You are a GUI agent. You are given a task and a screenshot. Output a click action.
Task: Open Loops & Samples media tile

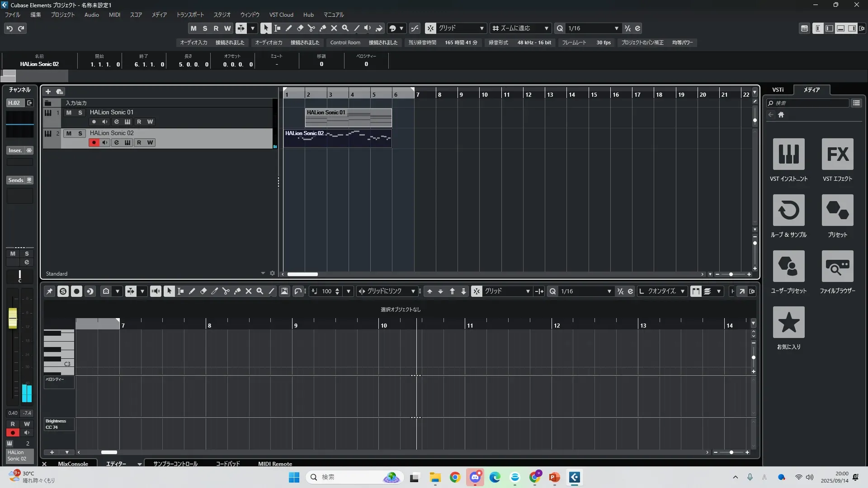(x=788, y=210)
